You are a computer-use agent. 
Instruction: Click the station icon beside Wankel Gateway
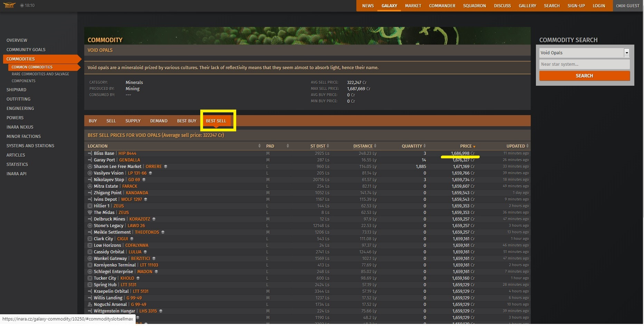pyautogui.click(x=90, y=259)
